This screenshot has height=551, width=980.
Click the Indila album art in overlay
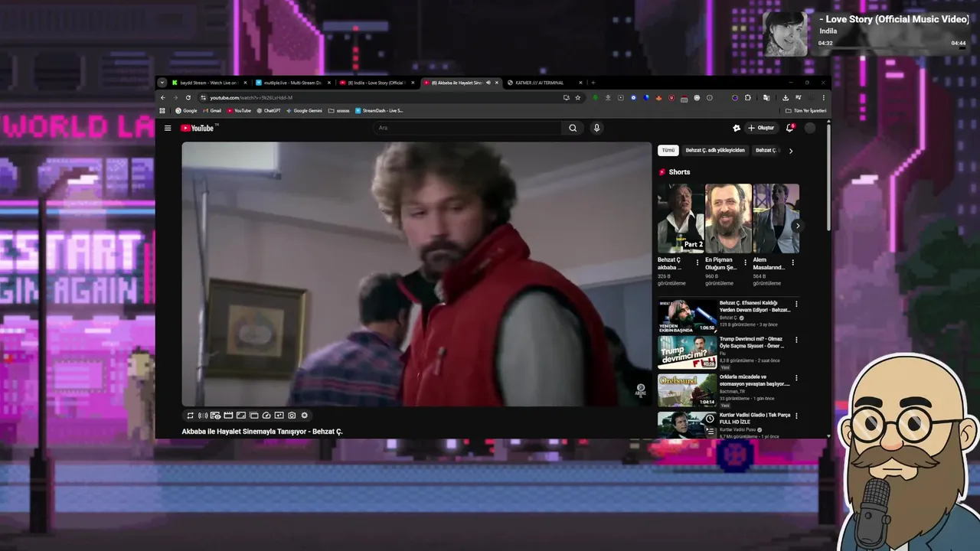(x=785, y=33)
